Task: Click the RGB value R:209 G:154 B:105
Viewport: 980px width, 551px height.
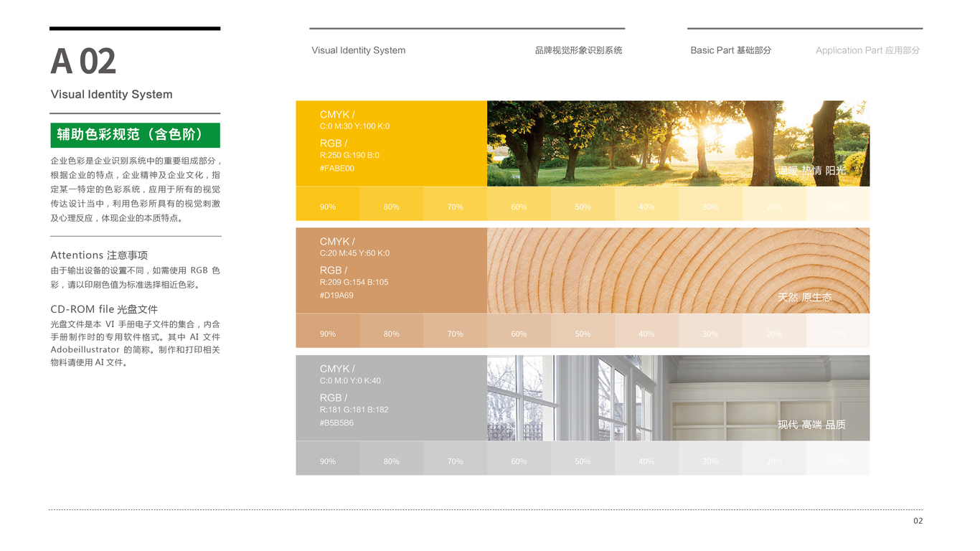Action: coord(354,282)
